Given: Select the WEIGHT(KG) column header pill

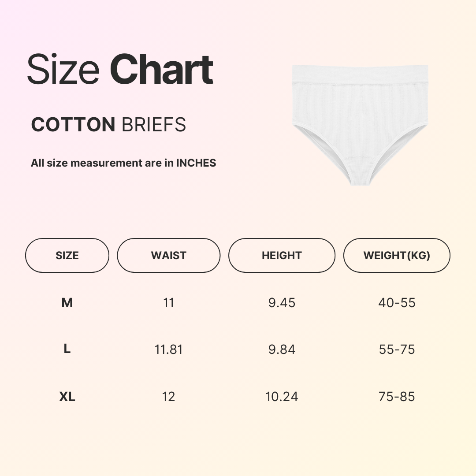Looking at the screenshot, I should pyautogui.click(x=397, y=256).
